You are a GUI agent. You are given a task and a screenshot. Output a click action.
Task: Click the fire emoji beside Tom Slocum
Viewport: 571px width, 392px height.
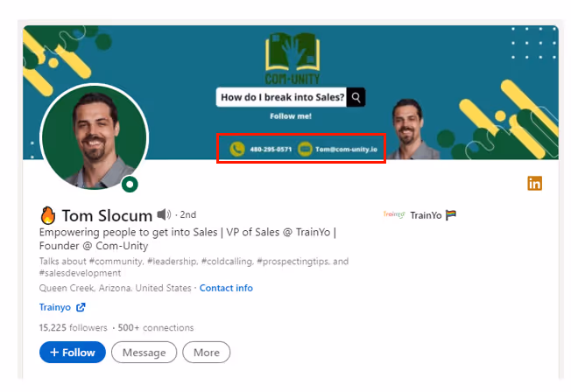click(x=47, y=215)
